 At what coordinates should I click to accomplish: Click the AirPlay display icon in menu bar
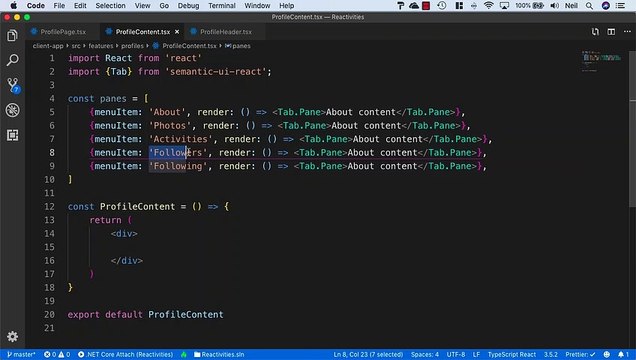coord(504,6)
